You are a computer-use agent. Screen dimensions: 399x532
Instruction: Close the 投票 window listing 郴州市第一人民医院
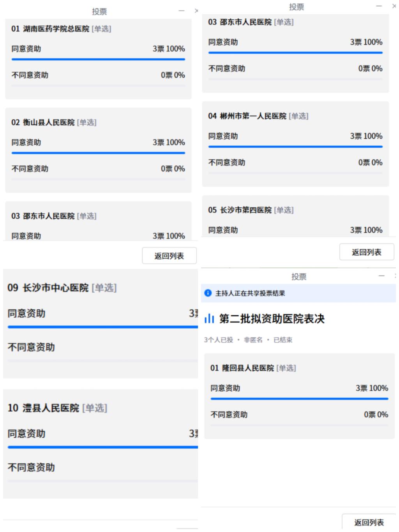coord(394,6)
